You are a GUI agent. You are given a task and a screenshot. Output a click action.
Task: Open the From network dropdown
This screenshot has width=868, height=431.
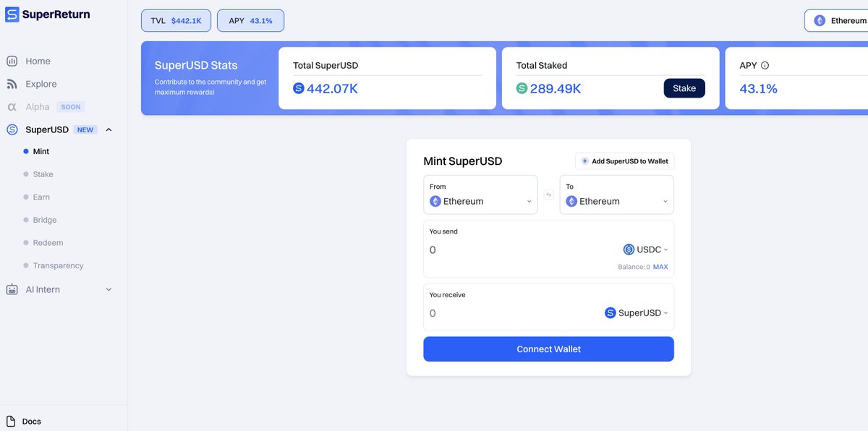[480, 195]
